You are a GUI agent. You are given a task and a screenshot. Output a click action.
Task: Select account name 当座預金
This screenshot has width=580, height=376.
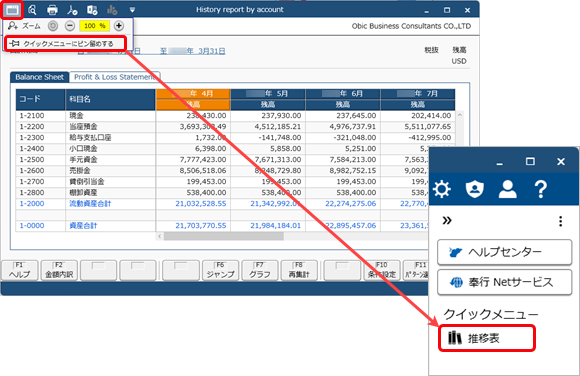click(x=84, y=127)
